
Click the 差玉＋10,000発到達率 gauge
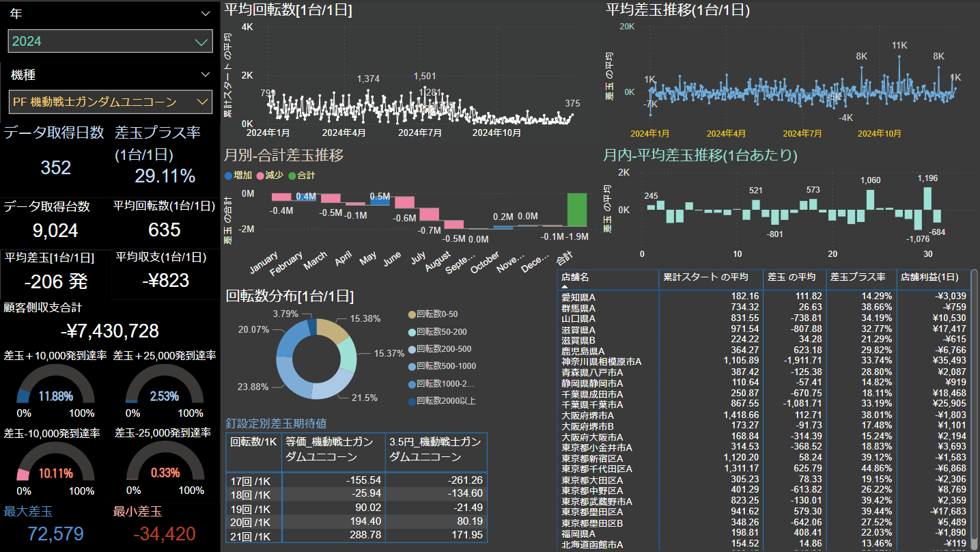(x=55, y=389)
